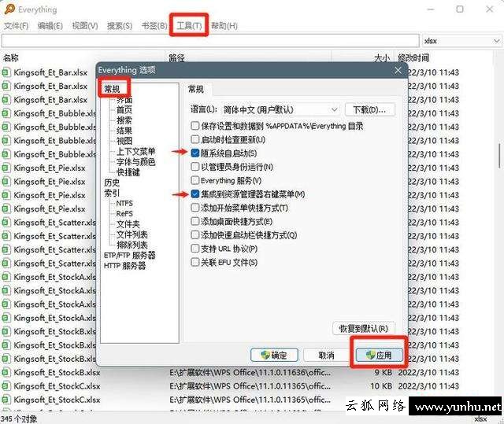Enable 启动时检查更新(U) checkbox
The image size is (504, 424).
point(195,139)
